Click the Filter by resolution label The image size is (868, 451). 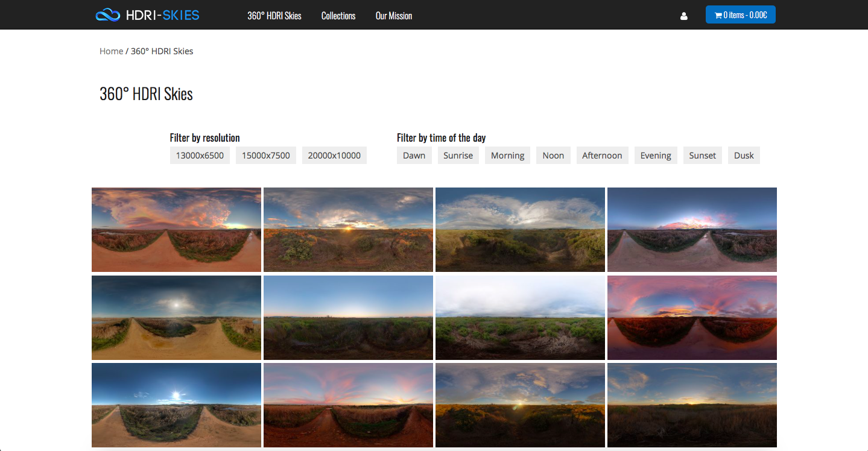pyautogui.click(x=205, y=138)
